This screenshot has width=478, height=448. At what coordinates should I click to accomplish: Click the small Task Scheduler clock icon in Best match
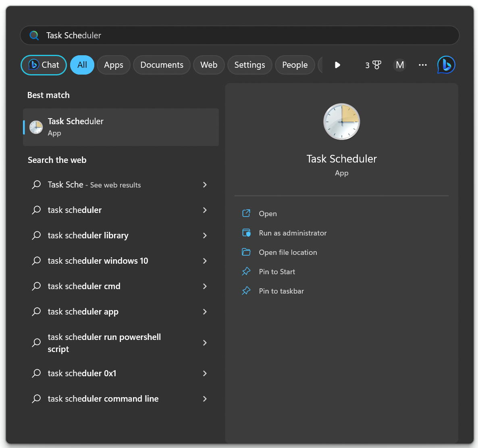36,127
